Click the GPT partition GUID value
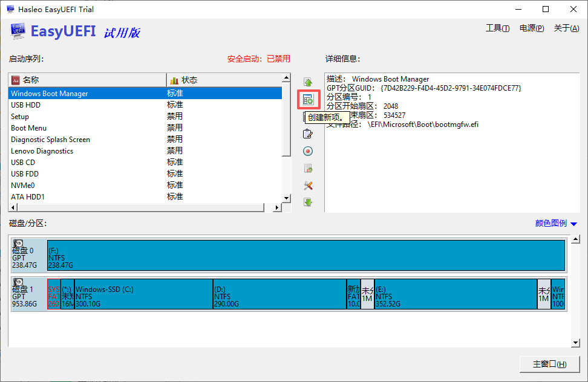Screen dimensions: 588x382 tap(451, 88)
